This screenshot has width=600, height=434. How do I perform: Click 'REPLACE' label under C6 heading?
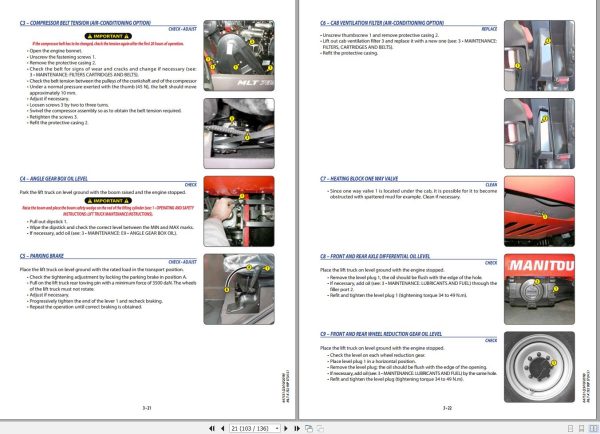click(489, 29)
